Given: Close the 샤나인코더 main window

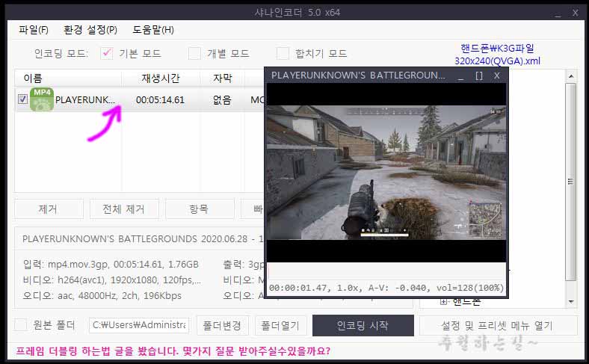Looking at the screenshot, I should (x=575, y=13).
